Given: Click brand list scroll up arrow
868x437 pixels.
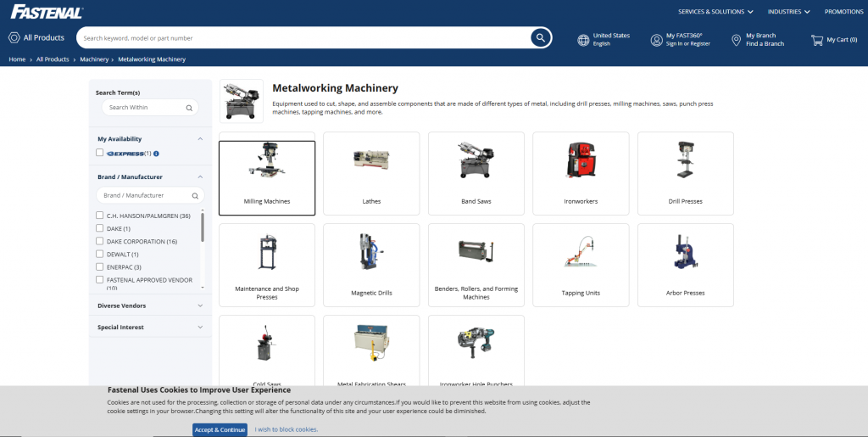Looking at the screenshot, I should pyautogui.click(x=203, y=210).
